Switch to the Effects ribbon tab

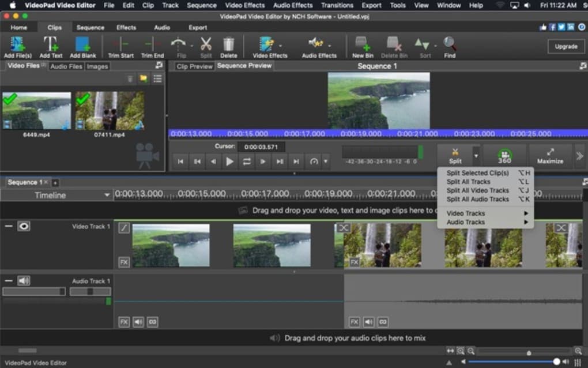126,27
